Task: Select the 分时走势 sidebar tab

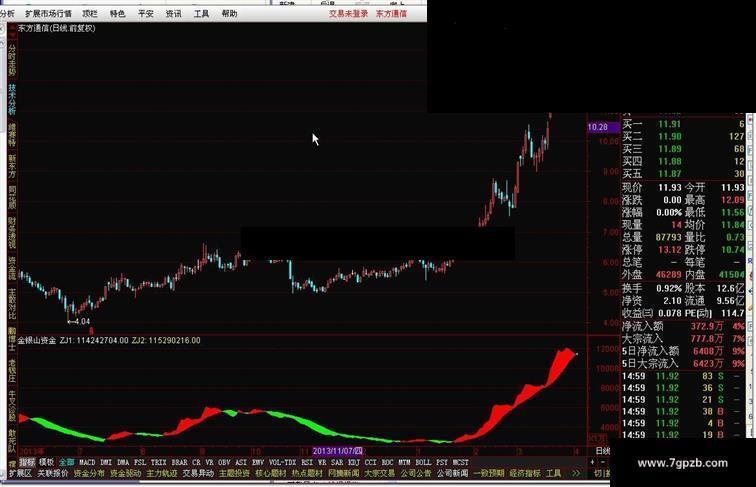Action: click(12, 61)
